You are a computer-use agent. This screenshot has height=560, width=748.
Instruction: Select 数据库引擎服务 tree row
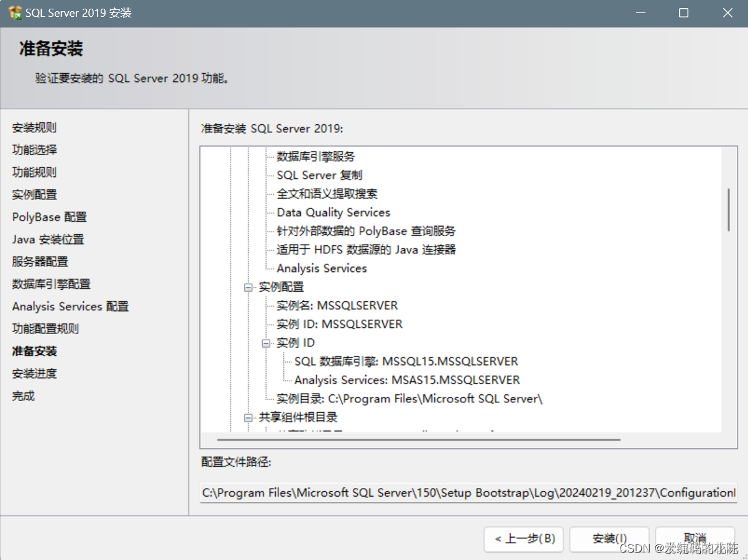tap(316, 156)
